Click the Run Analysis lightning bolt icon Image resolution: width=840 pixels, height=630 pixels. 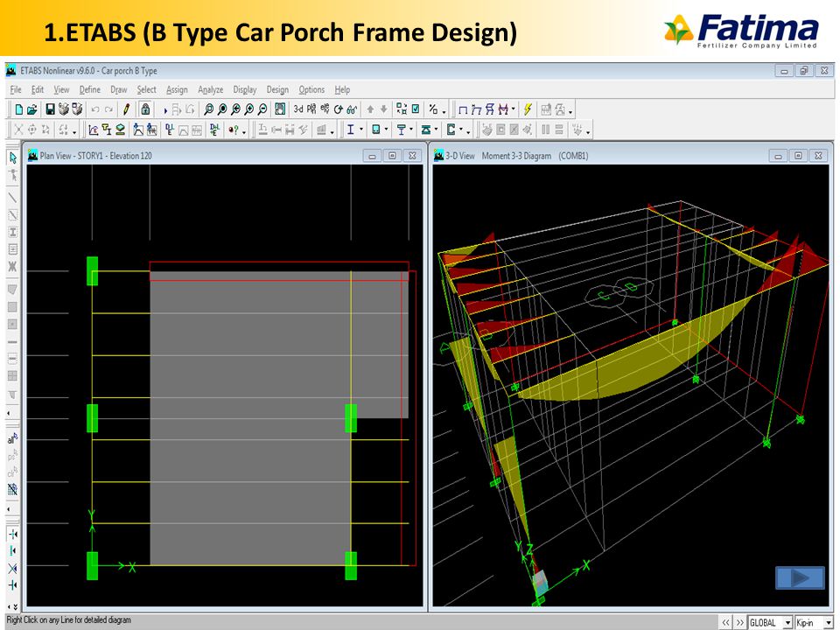pyautogui.click(x=528, y=110)
